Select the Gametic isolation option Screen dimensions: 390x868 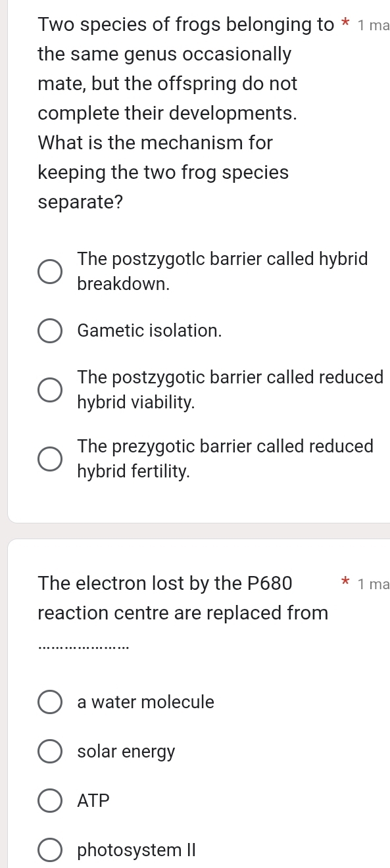coord(50,330)
